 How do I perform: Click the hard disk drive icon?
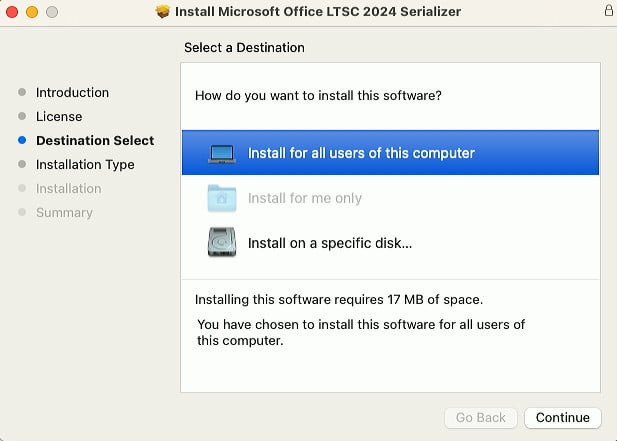pos(222,242)
